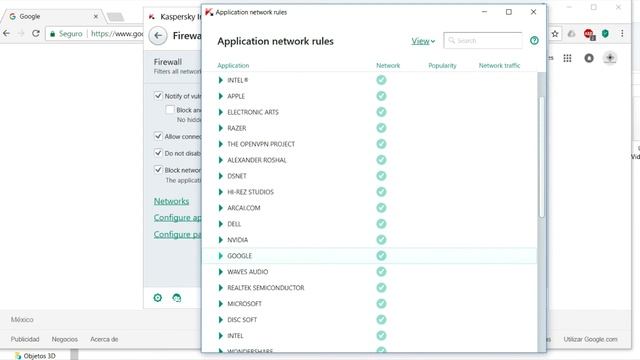The image size is (640, 360).
Task: Open the Chrome three-dot menu
Action: [622, 34]
